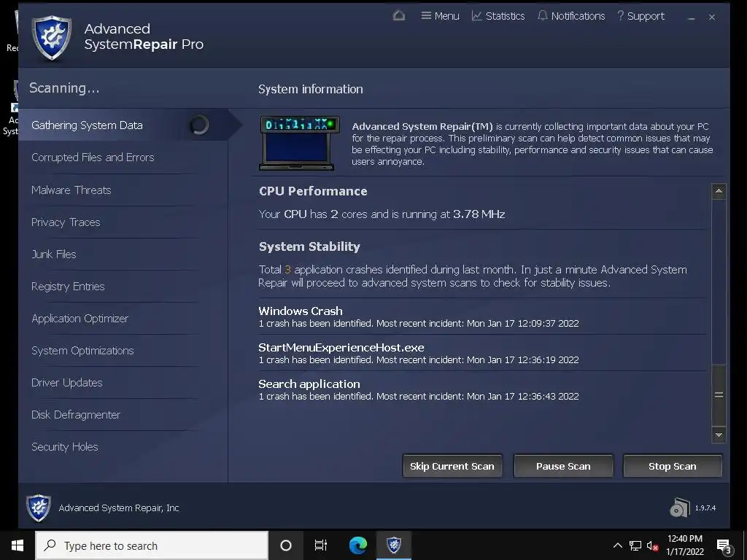
Task: Select System Optimizations in sidebar
Action: 82,351
